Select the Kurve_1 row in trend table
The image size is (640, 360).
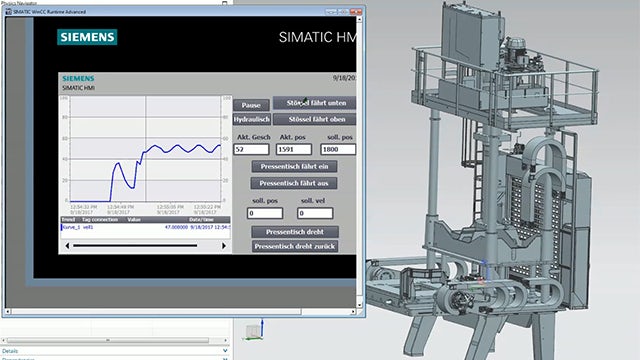pos(145,227)
